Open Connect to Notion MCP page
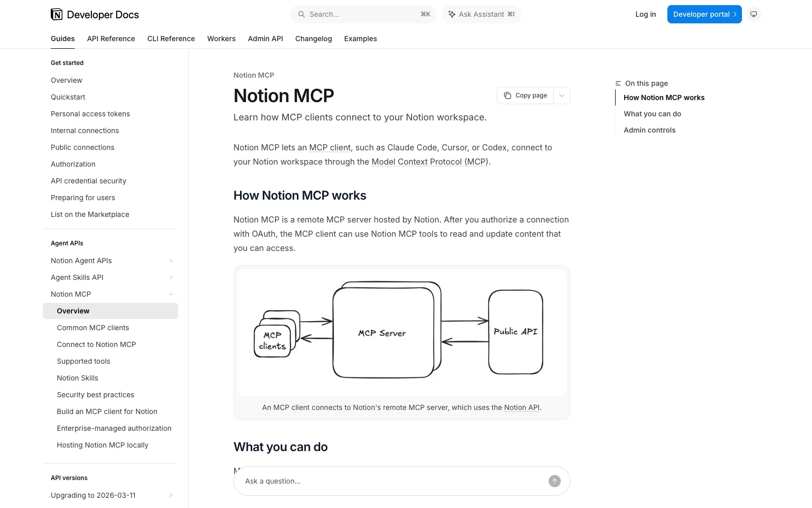 (96, 344)
